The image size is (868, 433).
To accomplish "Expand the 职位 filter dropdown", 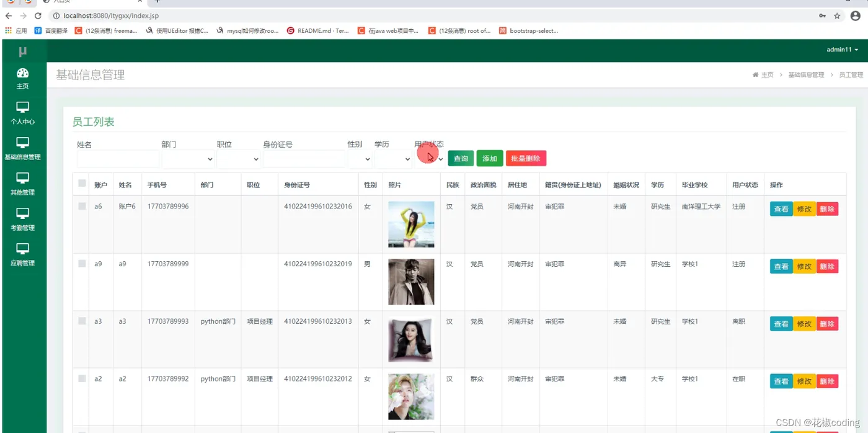I will pos(239,159).
